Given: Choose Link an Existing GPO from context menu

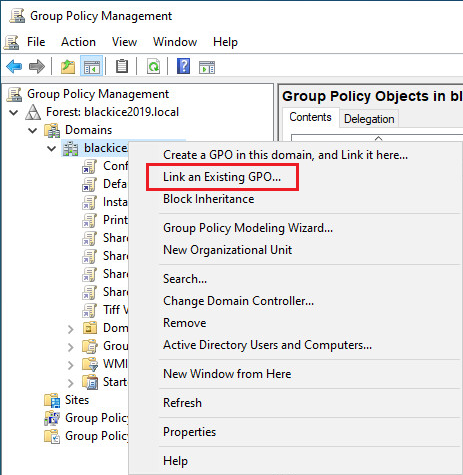Looking at the screenshot, I should coord(222,177).
